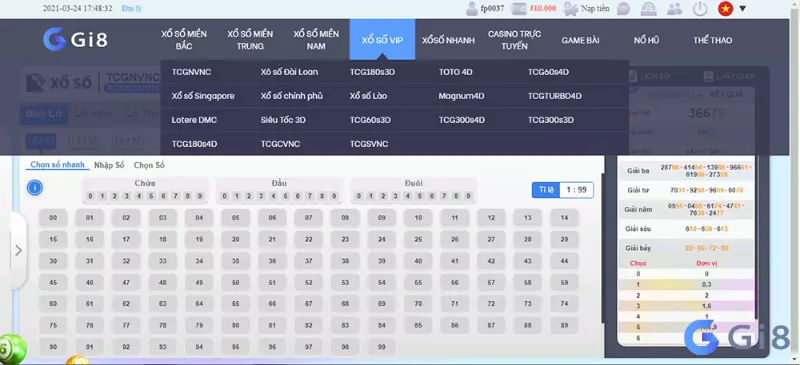
Task: Click the Nạp tiền deposit link
Action: (595, 9)
